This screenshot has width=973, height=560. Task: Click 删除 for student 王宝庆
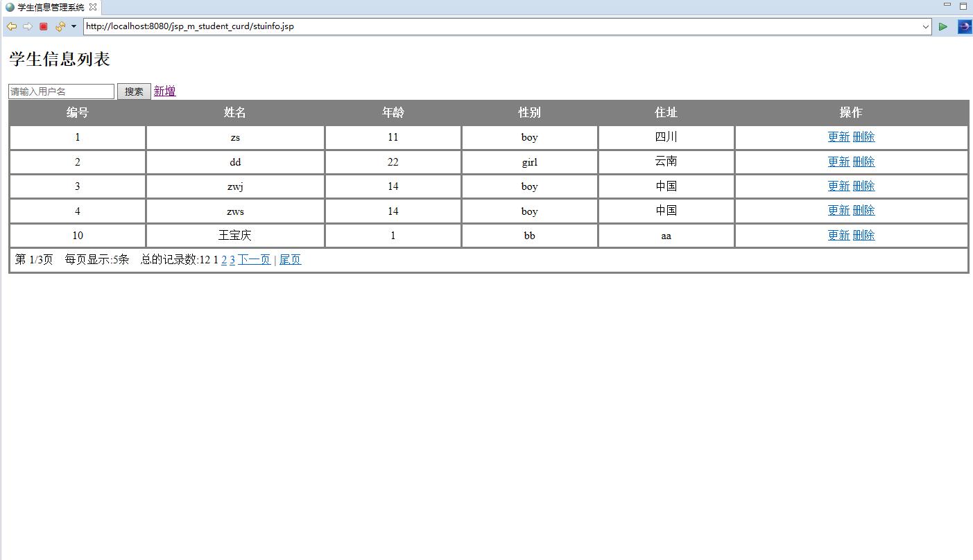click(x=863, y=235)
